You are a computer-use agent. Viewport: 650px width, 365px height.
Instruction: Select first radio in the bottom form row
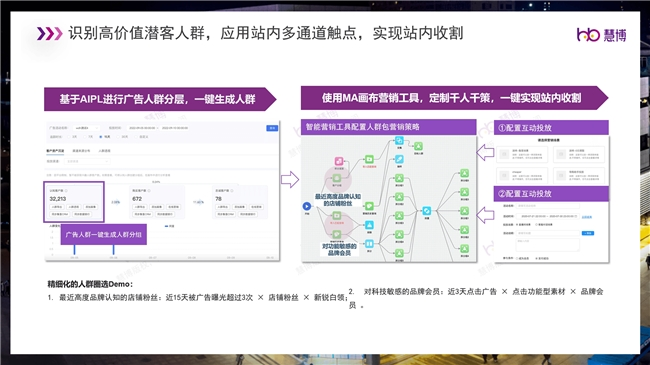517,258
